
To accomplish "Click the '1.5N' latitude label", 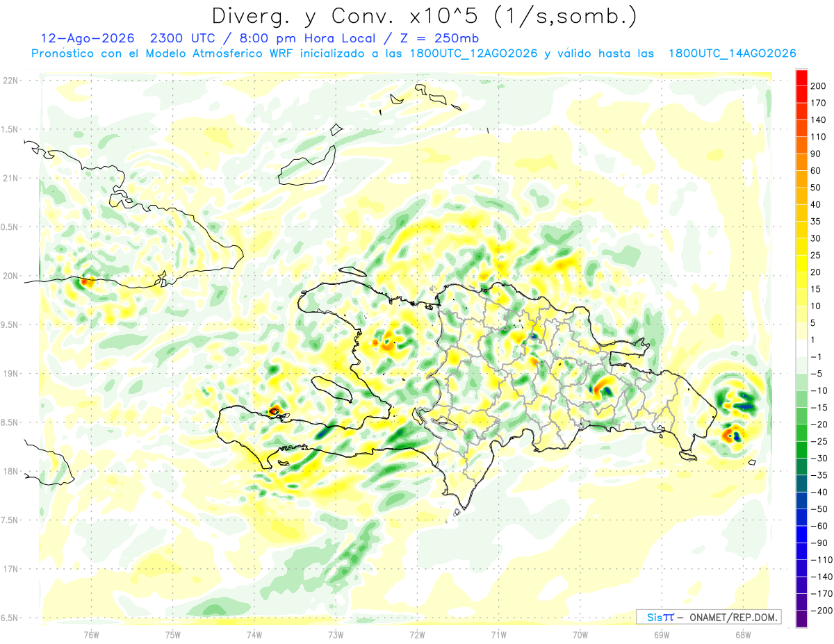I will (10, 129).
